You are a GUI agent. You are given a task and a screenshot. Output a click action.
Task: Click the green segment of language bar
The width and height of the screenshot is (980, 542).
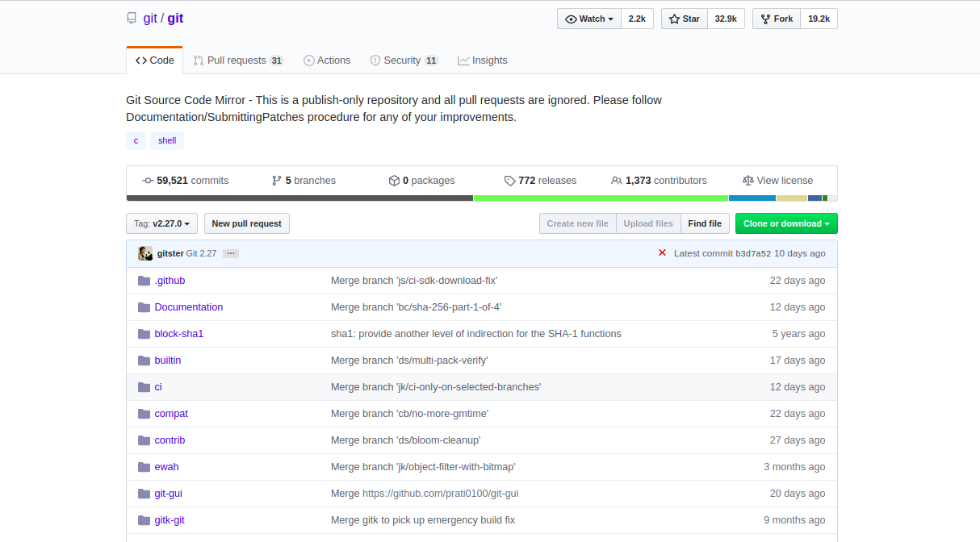point(601,198)
